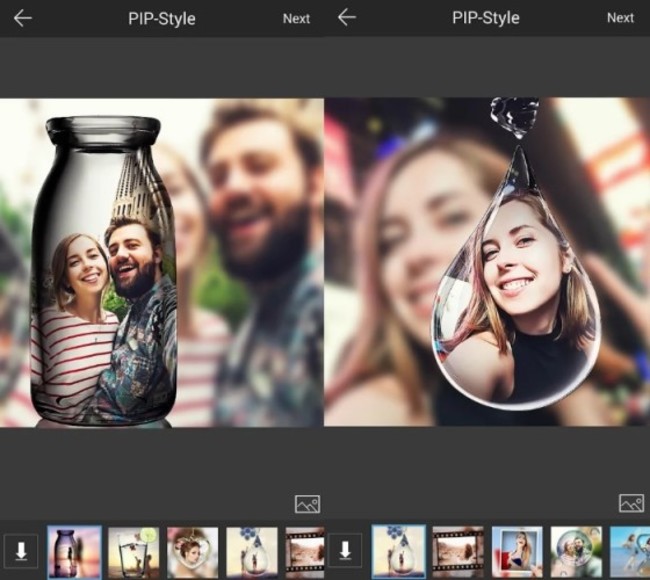Go back from the left PIP-Style screen
Image resolution: width=650 pixels, height=580 pixels.
pyautogui.click(x=22, y=18)
